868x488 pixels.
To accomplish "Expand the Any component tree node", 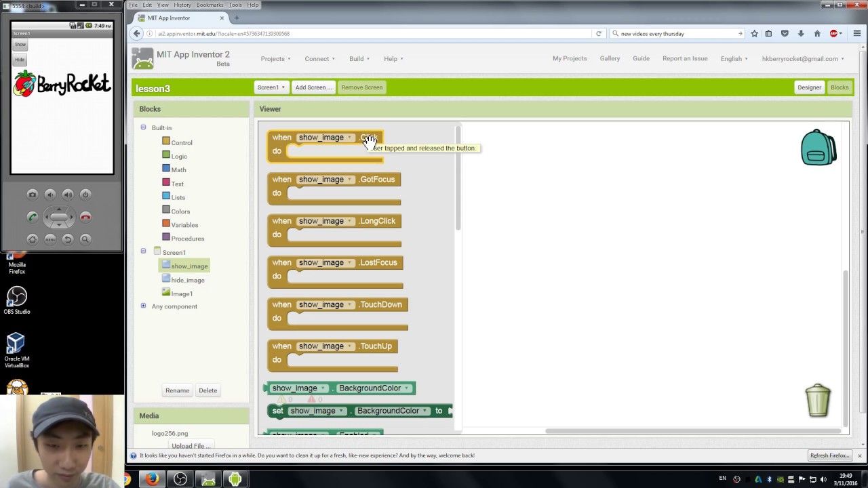I will click(143, 306).
